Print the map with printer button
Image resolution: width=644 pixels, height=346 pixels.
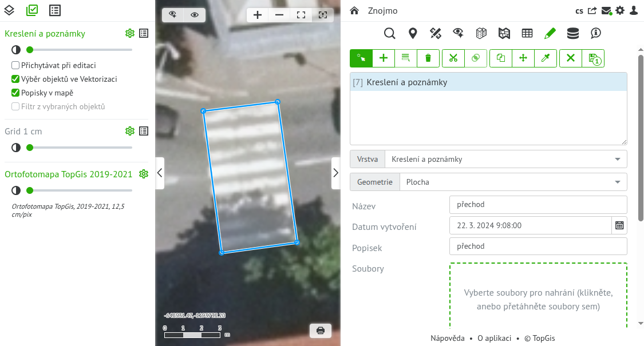point(321,331)
